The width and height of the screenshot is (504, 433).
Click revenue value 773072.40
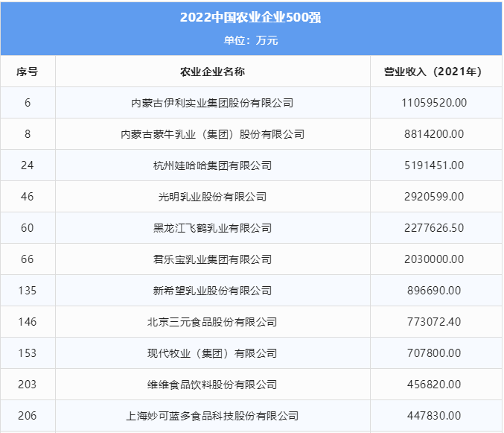pyautogui.click(x=434, y=322)
